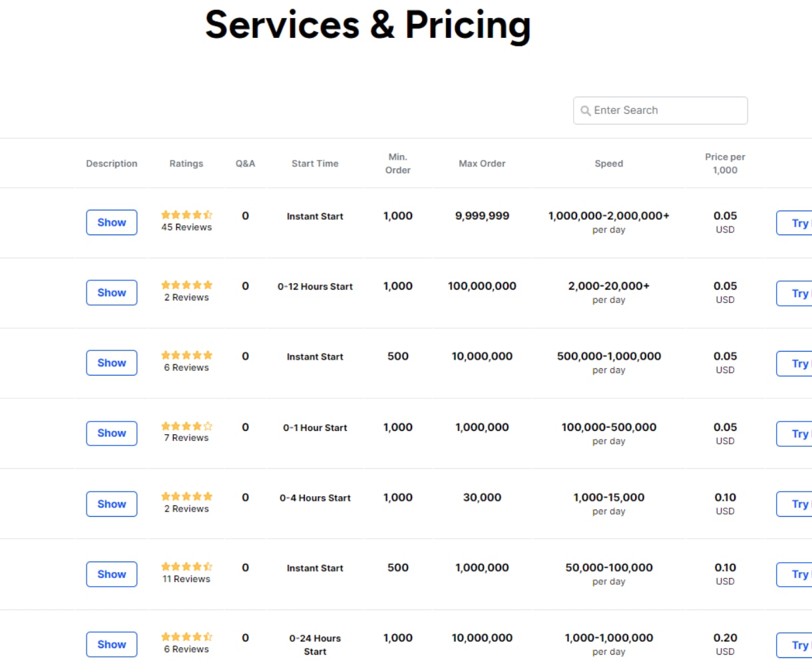Image resolution: width=812 pixels, height=672 pixels.
Task: Click the Services & Pricing heading
Action: (368, 25)
